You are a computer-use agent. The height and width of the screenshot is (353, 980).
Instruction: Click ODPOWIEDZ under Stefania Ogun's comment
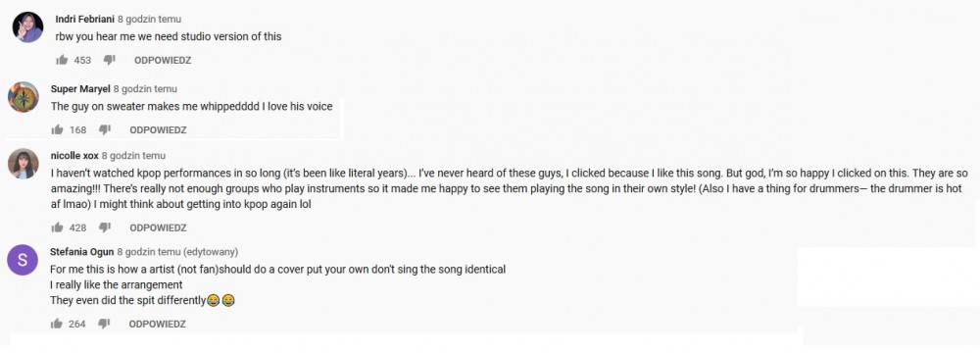click(x=158, y=325)
